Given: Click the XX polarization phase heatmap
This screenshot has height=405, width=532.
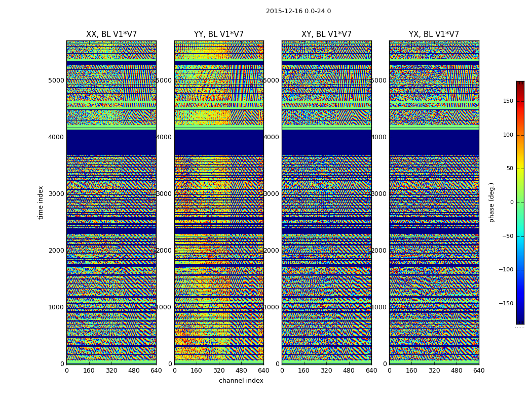Looking at the screenshot, I should (111, 202).
